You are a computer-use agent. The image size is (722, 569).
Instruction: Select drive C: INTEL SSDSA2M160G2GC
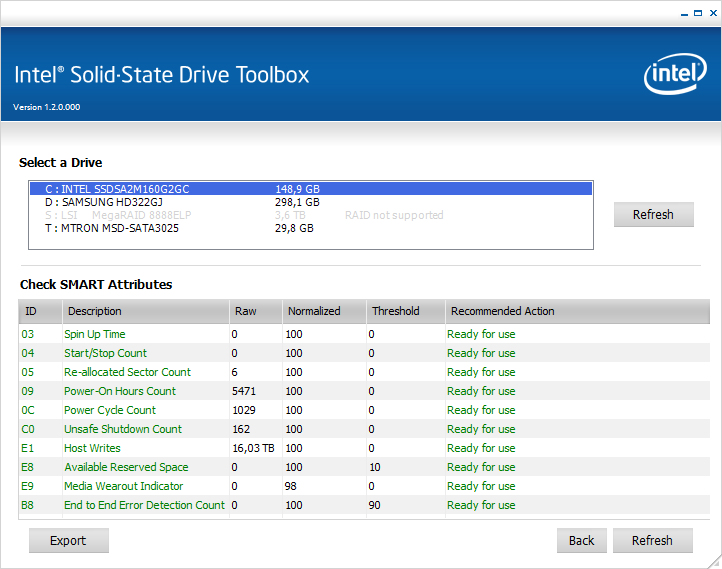click(311, 189)
